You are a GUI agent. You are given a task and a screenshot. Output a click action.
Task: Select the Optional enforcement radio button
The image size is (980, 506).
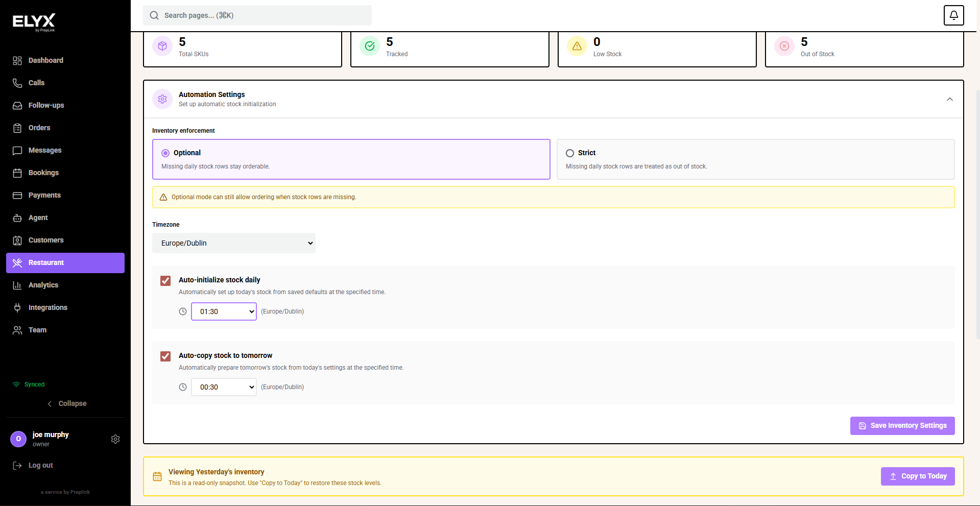(165, 153)
